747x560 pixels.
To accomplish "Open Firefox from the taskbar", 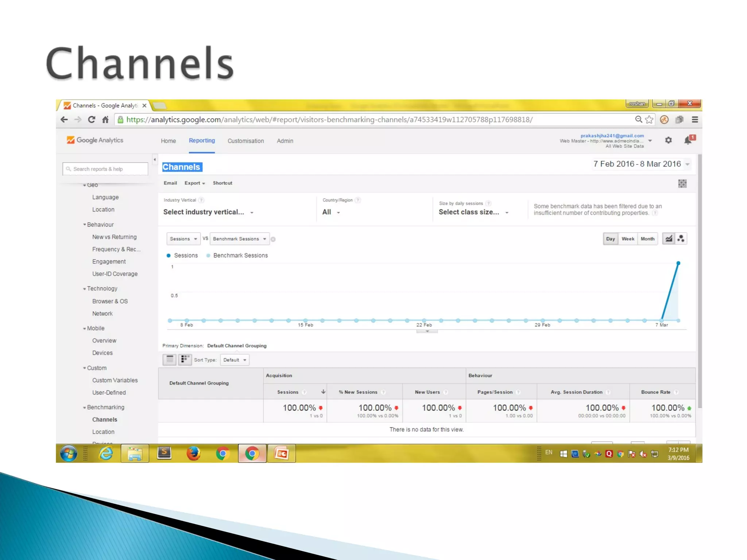I will coord(193,454).
